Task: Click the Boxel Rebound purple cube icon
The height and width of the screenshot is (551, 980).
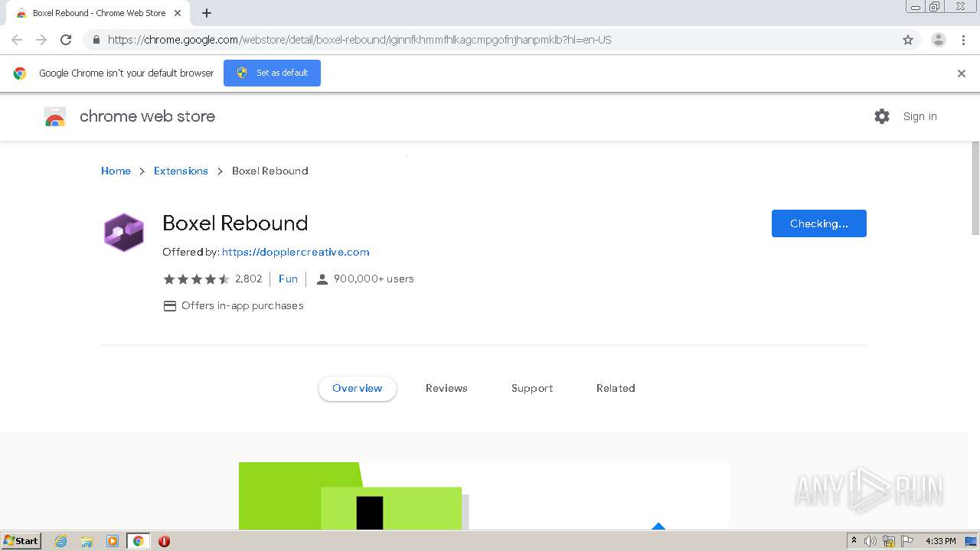Action: coord(124,233)
